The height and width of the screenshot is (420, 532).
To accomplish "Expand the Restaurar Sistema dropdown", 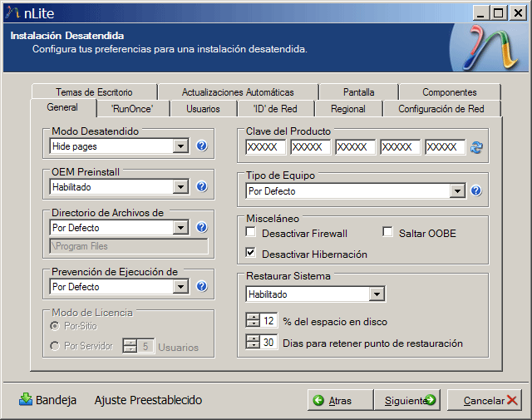I will pos(377,294).
